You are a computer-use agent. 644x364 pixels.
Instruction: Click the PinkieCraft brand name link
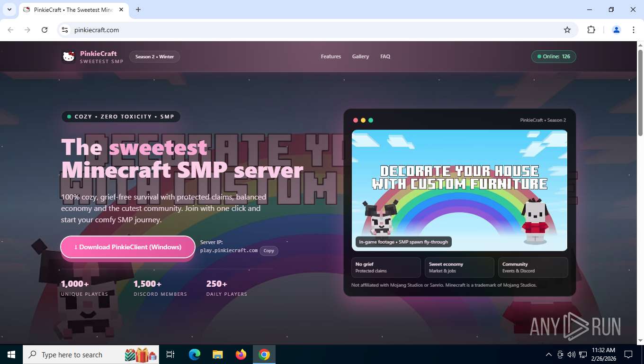tap(98, 54)
